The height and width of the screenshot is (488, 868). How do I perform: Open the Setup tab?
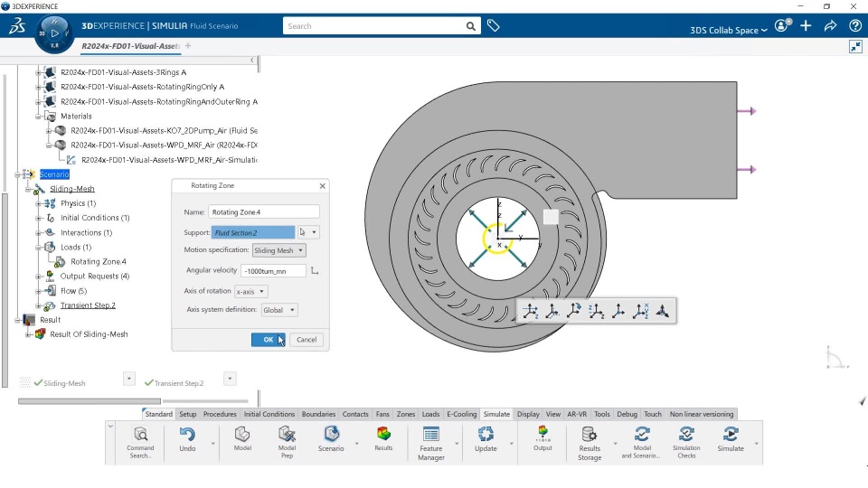188,414
